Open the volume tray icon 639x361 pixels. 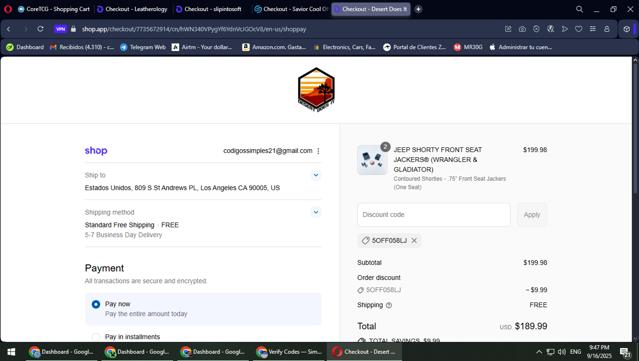point(562,352)
